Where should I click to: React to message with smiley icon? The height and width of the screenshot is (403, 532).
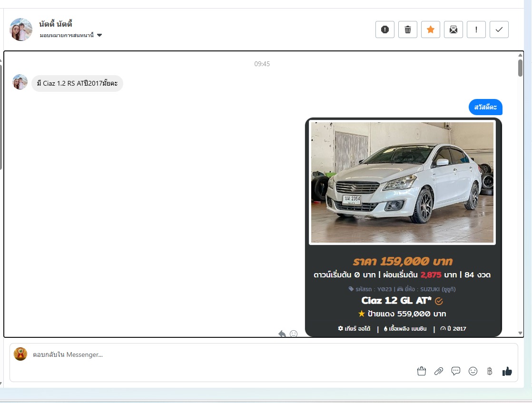tap(294, 334)
